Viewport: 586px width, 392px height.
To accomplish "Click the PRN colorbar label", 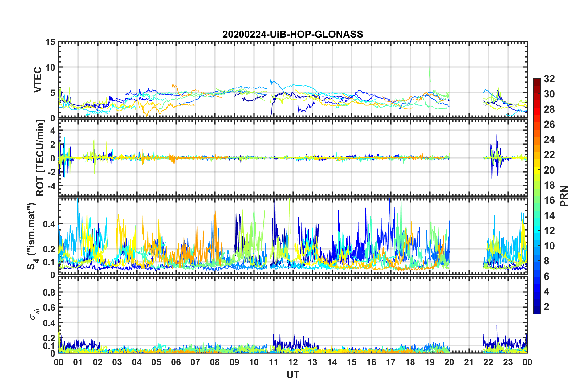I will [x=564, y=196].
